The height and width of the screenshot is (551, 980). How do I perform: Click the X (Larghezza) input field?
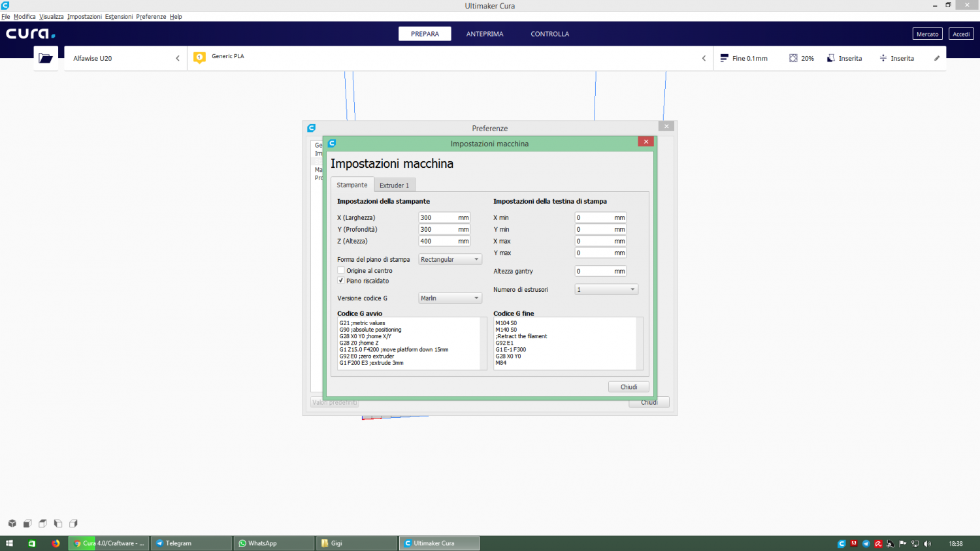click(x=438, y=218)
